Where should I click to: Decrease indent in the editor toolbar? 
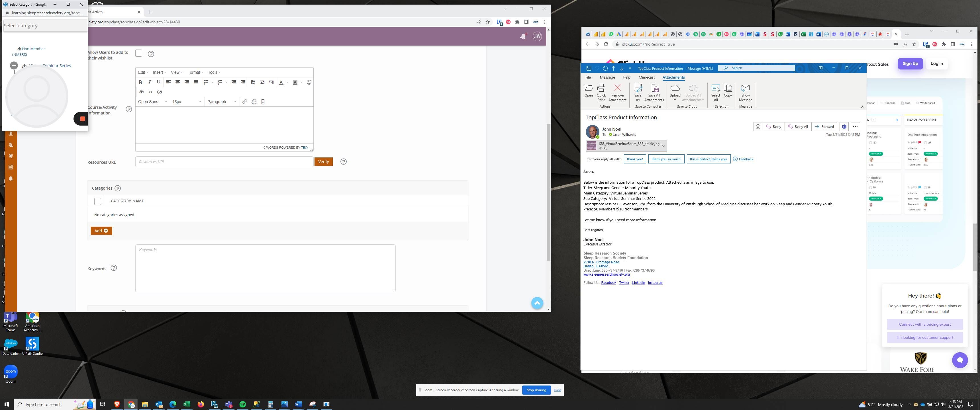point(234,82)
